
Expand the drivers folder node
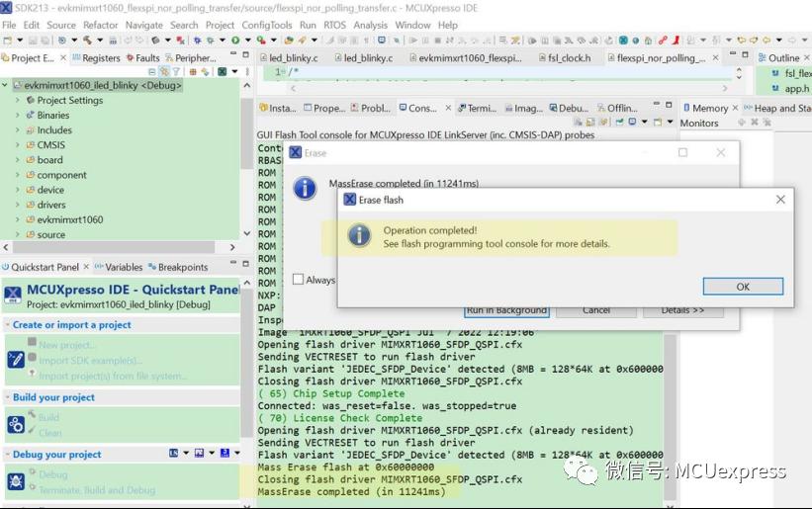click(17, 205)
